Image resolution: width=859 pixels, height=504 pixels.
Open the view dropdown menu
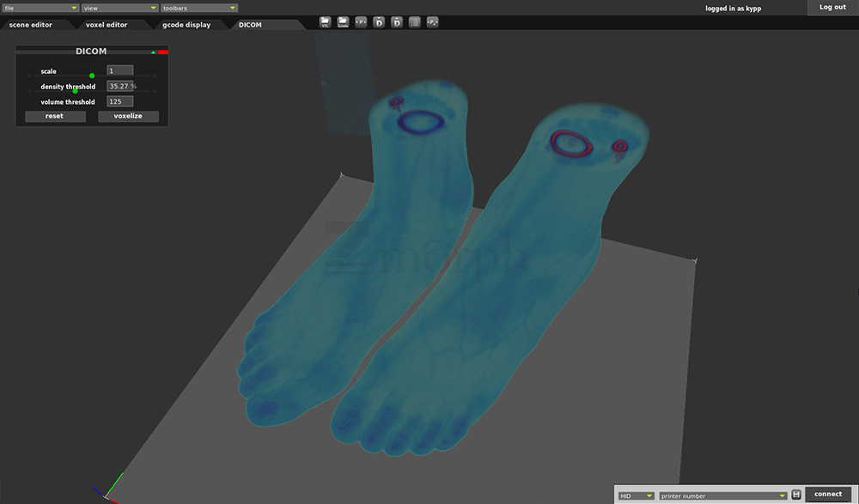click(x=119, y=8)
